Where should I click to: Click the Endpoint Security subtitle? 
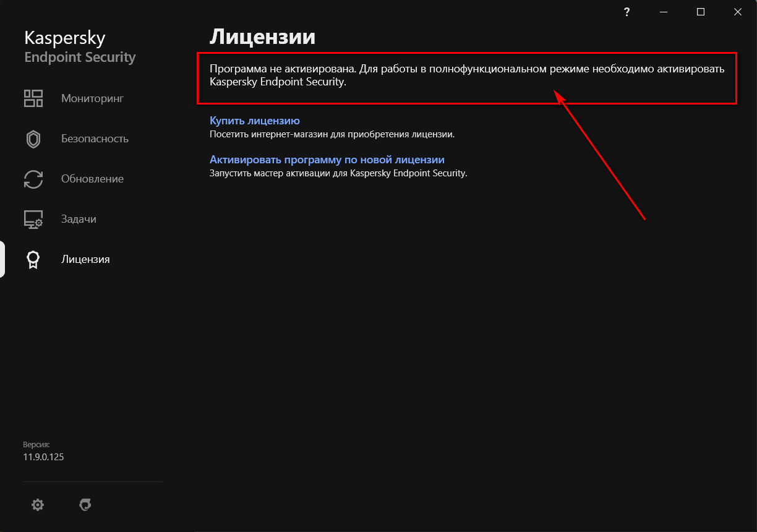[x=80, y=58]
